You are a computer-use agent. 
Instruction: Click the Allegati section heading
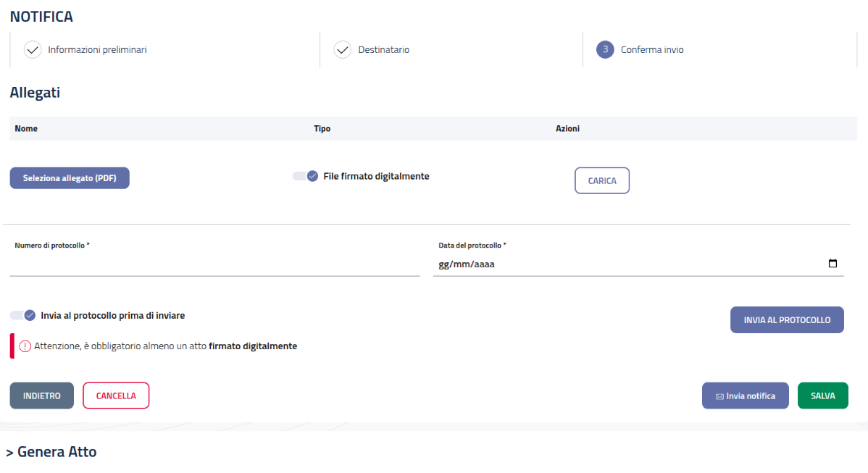tap(35, 93)
